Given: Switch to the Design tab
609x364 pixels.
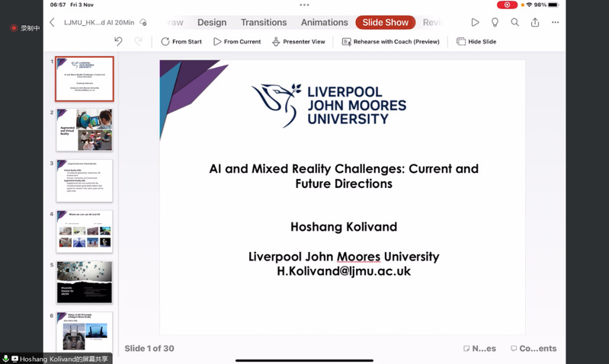Looking at the screenshot, I should (x=212, y=23).
